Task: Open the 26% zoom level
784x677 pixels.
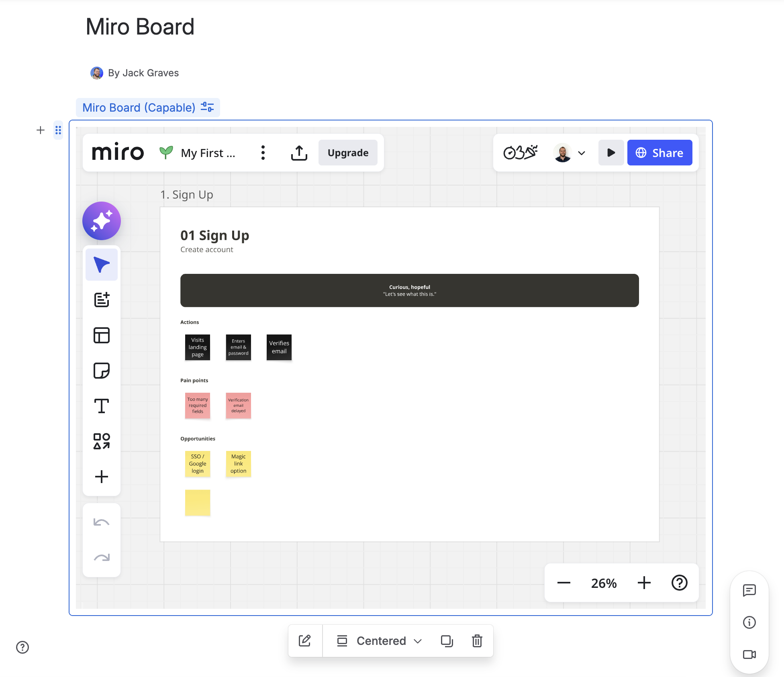Action: coord(604,583)
